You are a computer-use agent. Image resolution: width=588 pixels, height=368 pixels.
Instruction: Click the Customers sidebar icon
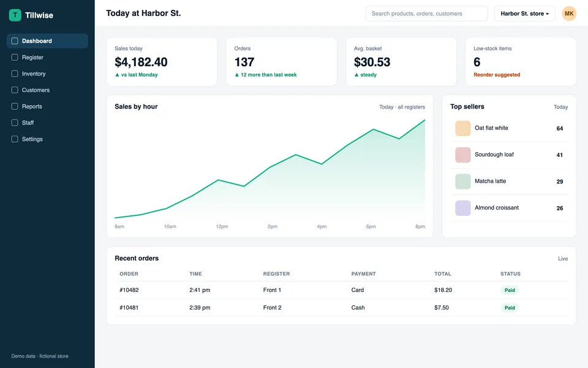click(x=15, y=90)
